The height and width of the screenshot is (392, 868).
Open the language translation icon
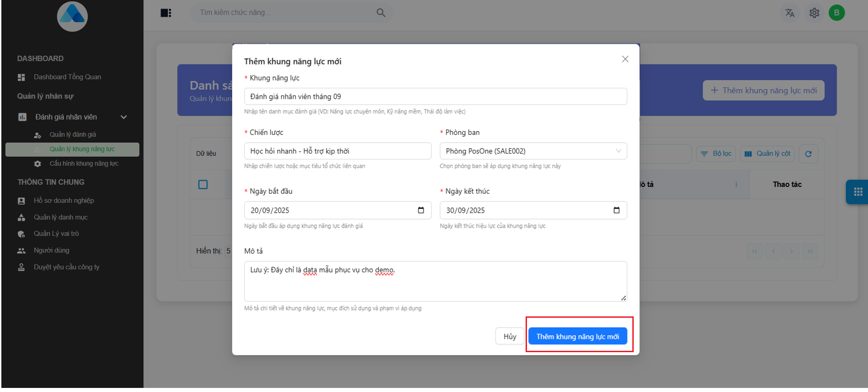(790, 13)
